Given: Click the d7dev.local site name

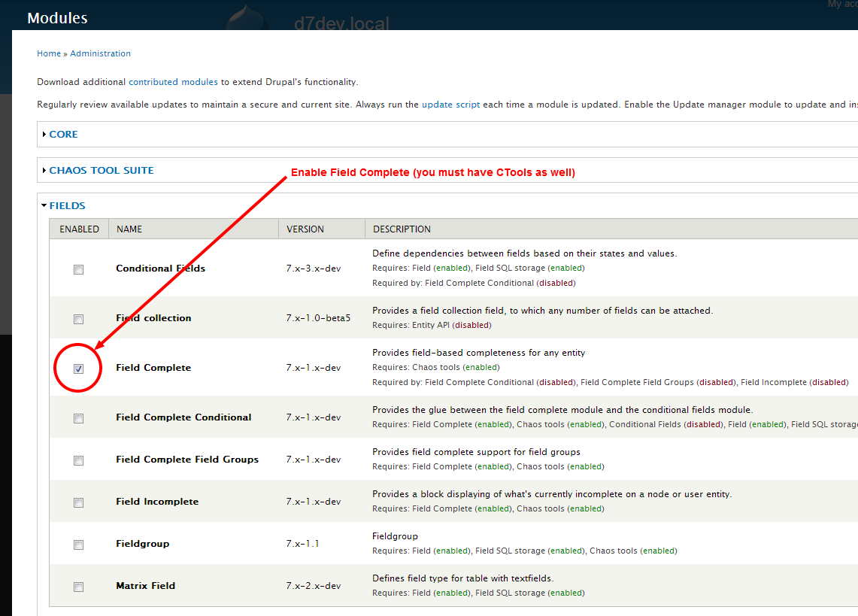Looking at the screenshot, I should click(341, 24).
